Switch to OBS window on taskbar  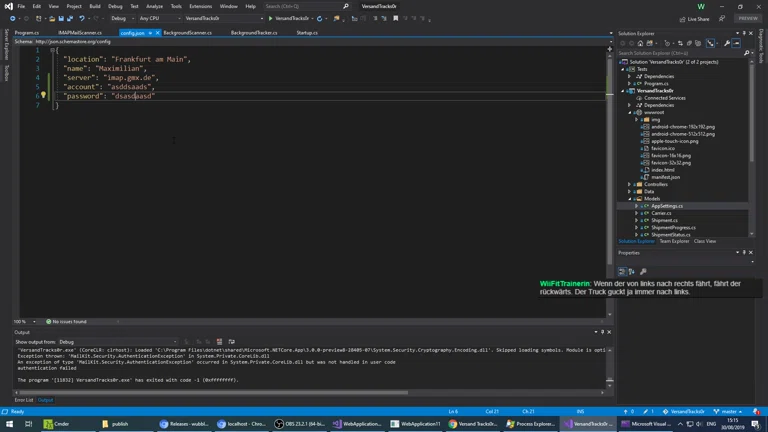click(x=300, y=424)
